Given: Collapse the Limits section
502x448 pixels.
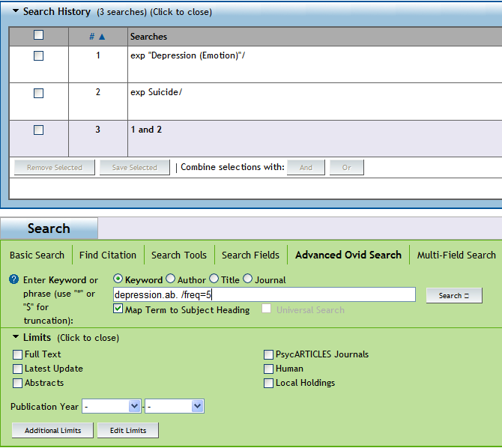Looking at the screenshot, I should (x=16, y=336).
